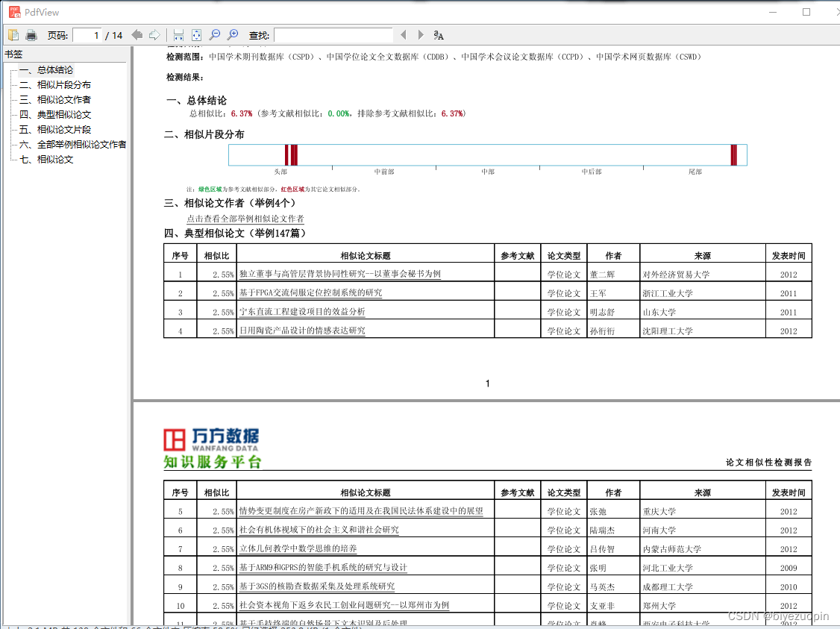This screenshot has width=840, height=629.
Task: Jump to next search match arrow
Action: pyautogui.click(x=419, y=34)
